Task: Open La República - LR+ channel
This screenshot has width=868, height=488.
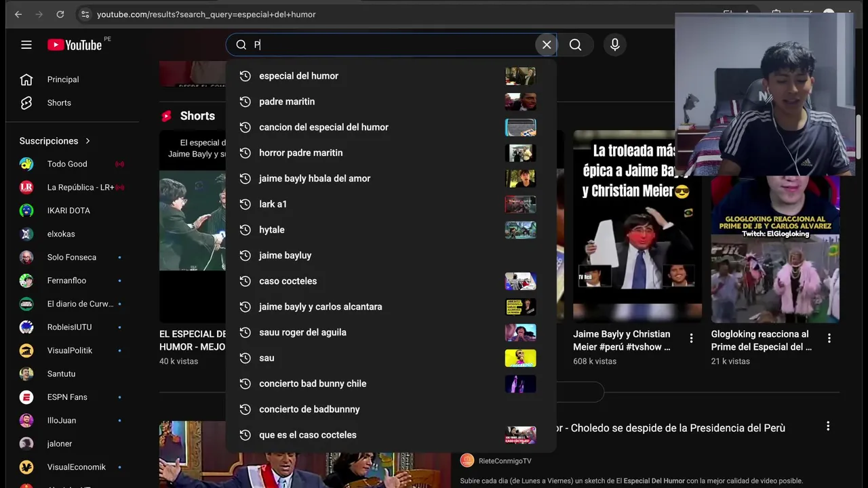Action: pos(73,187)
